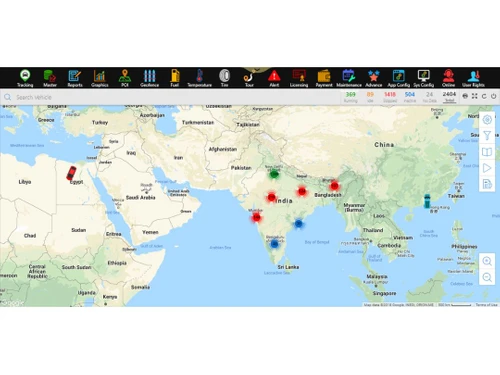The image size is (500, 375).
Task: Open the POI map pin module
Action: coord(125,78)
